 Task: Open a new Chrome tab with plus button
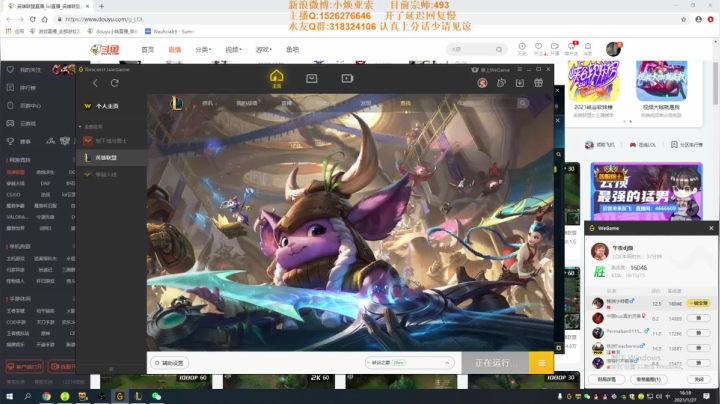[101, 6]
